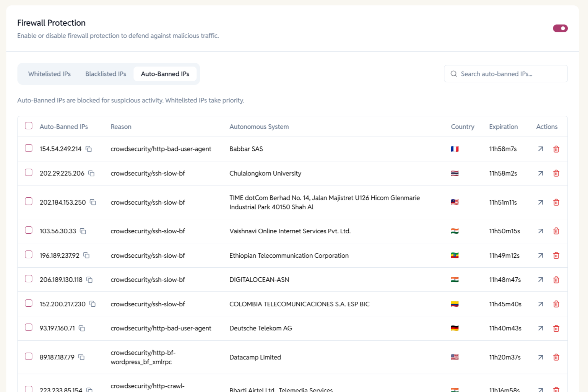Open arrow link for Babbar SAS row
The image size is (588, 392).
click(540, 149)
